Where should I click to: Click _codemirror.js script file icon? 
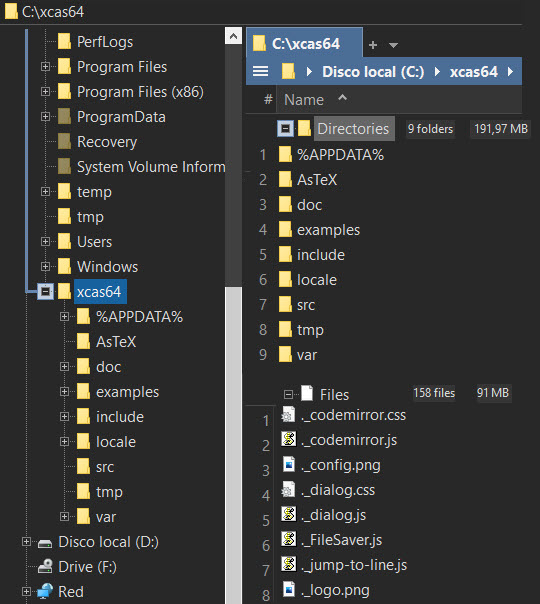click(288, 439)
